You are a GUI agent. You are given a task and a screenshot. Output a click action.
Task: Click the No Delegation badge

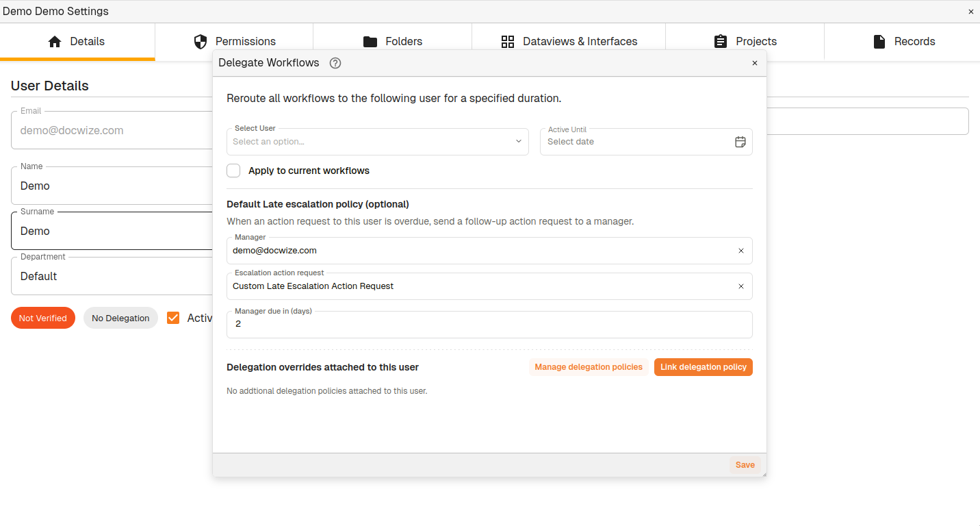(120, 318)
